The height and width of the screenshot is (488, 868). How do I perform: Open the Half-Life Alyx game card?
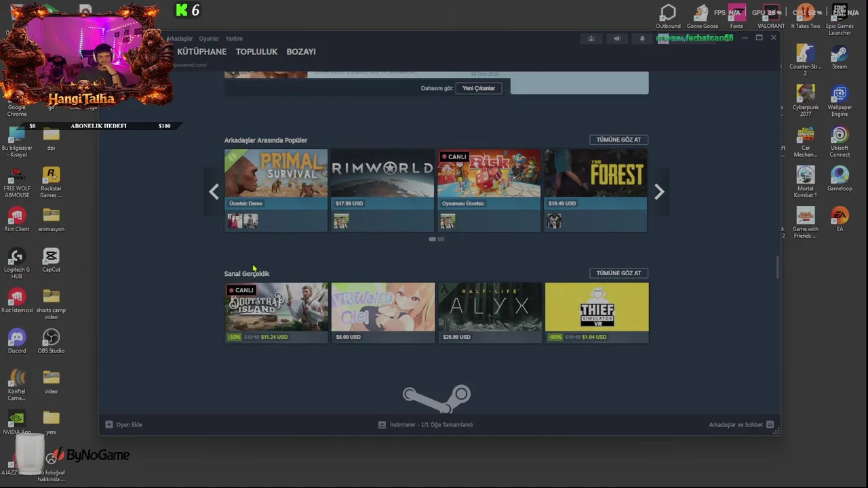490,312
